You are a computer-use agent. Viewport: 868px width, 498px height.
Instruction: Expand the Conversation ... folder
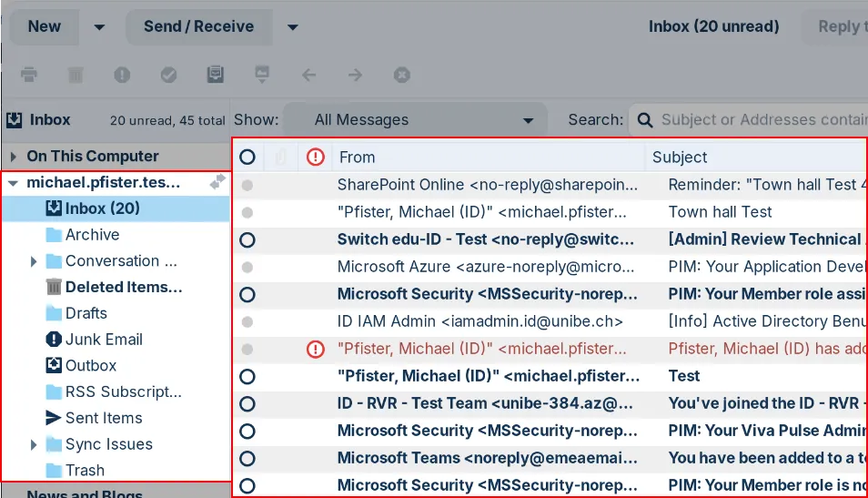(34, 261)
